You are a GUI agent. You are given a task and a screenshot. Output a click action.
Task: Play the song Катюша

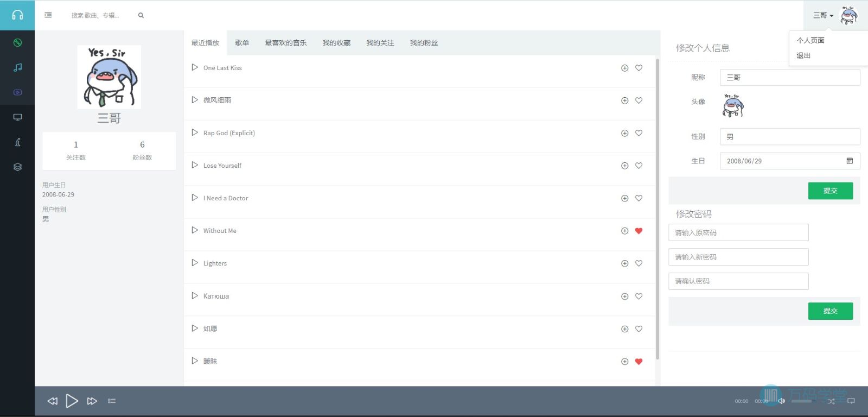coord(195,296)
